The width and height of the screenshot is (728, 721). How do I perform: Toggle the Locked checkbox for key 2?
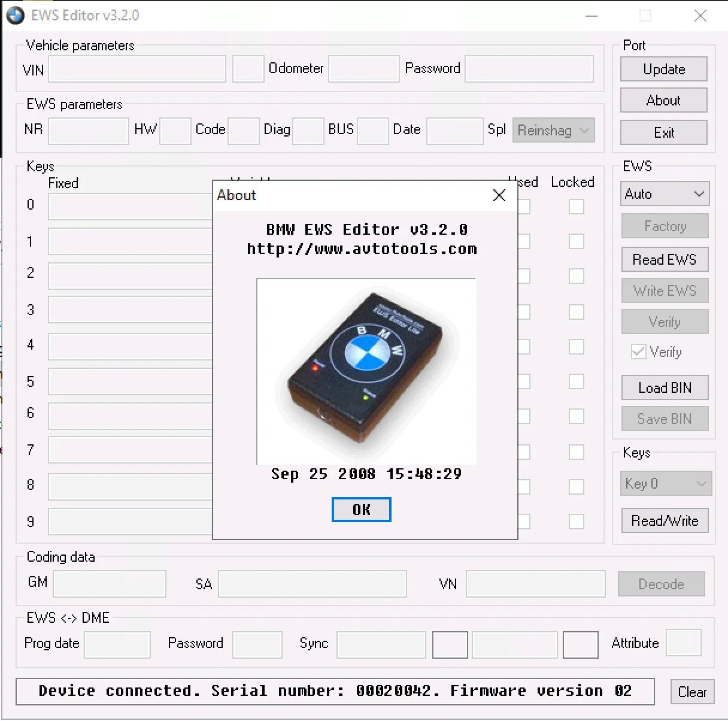pos(577,276)
